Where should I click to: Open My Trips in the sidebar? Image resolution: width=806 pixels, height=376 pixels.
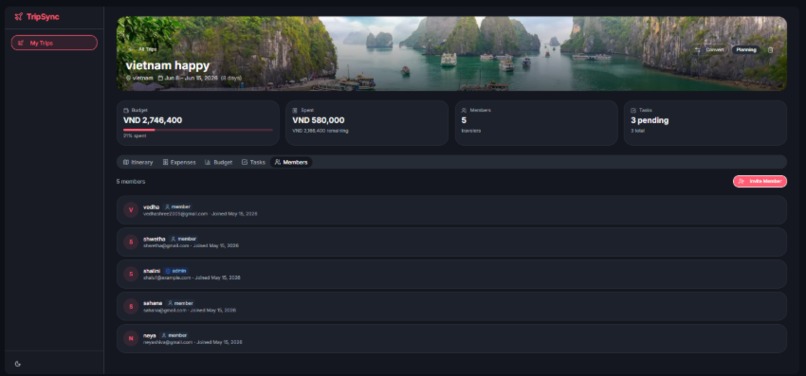[54, 43]
